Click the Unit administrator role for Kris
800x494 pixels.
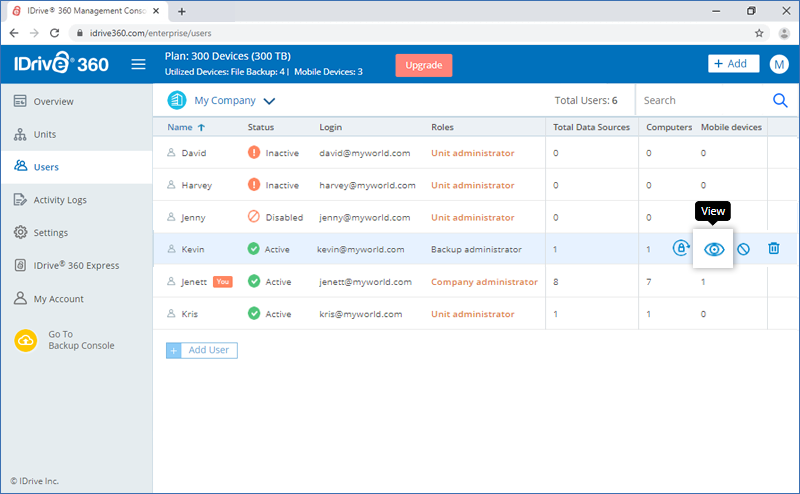(x=472, y=314)
